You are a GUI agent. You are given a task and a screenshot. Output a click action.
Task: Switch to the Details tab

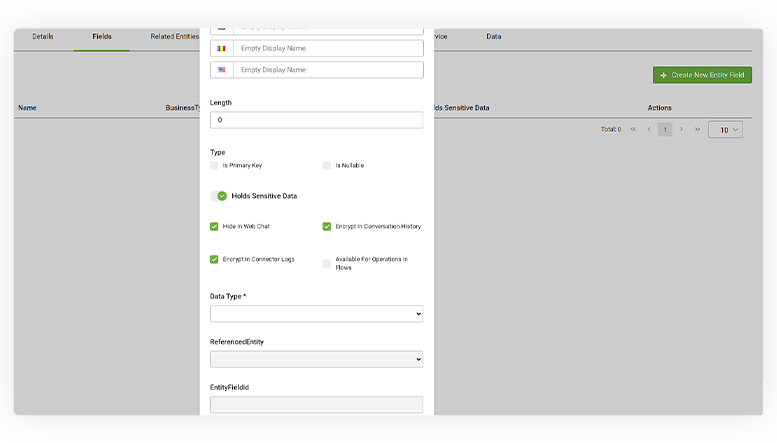(x=43, y=36)
